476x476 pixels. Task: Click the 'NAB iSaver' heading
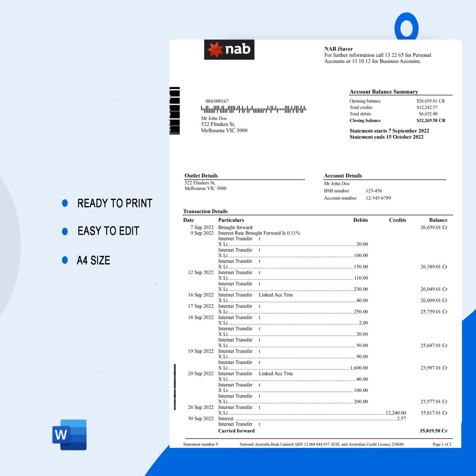click(339, 49)
